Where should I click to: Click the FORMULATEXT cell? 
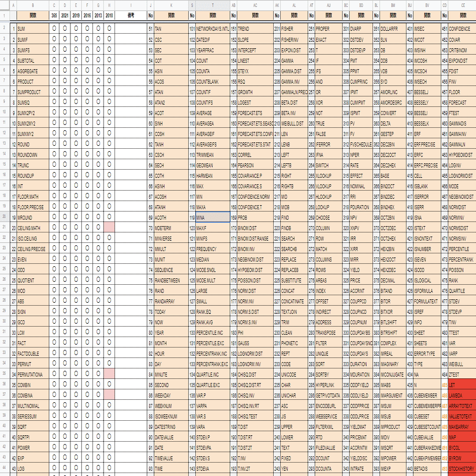click(427, 301)
